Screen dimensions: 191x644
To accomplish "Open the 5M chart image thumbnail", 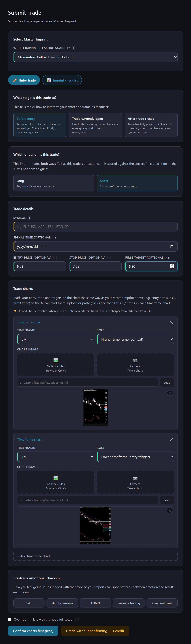I will coord(95,407).
